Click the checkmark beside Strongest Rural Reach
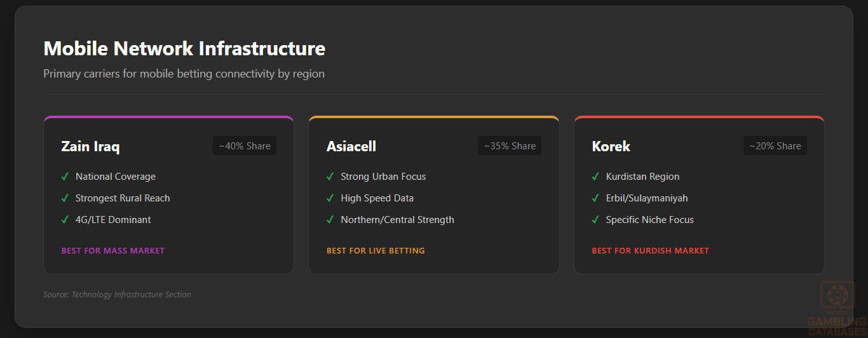Screen dimensions: 868x338 pos(65,198)
